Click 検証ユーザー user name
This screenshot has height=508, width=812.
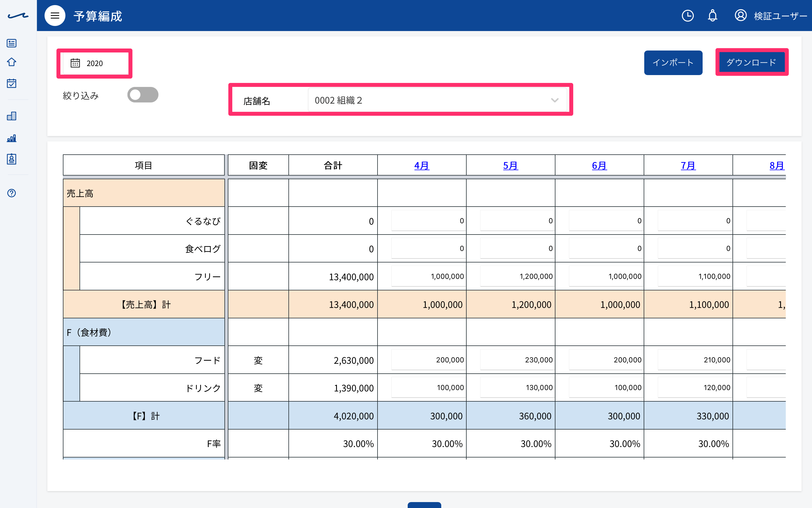point(780,16)
